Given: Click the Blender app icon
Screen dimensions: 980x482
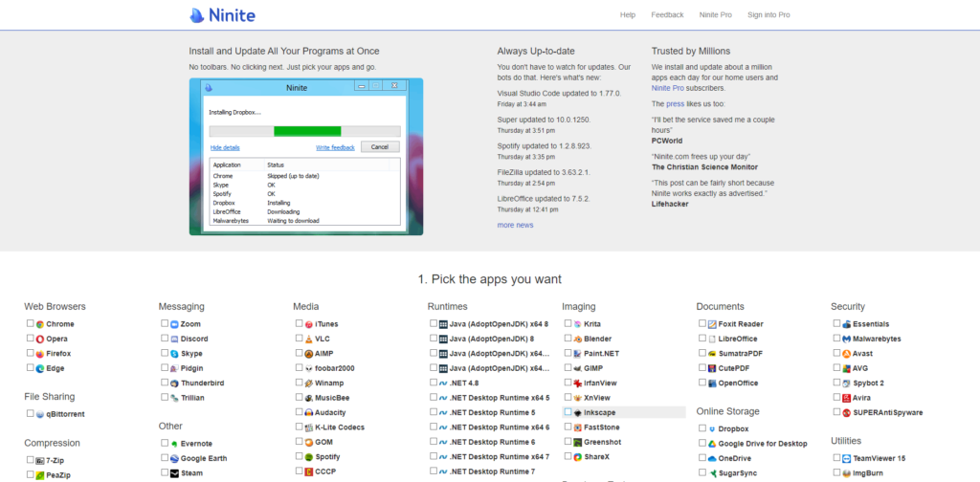Looking at the screenshot, I should click(577, 339).
